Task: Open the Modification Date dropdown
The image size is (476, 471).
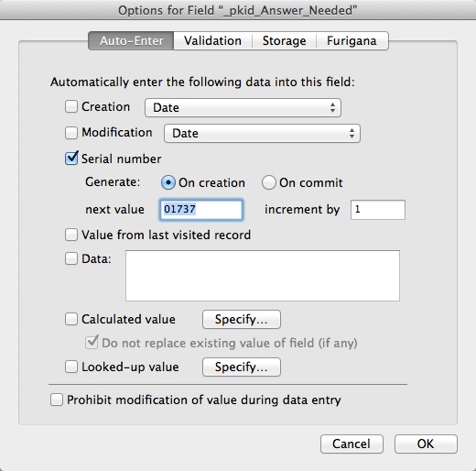Action: pyautogui.click(x=262, y=133)
